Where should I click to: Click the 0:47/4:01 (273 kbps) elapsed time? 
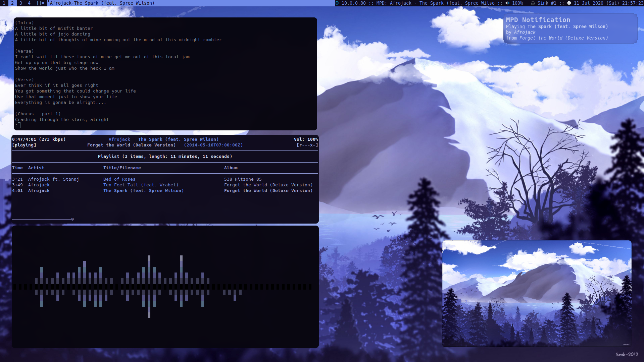click(x=39, y=139)
